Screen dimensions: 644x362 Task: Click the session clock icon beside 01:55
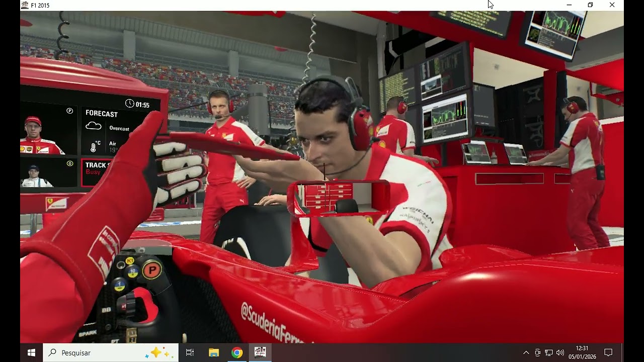129,104
